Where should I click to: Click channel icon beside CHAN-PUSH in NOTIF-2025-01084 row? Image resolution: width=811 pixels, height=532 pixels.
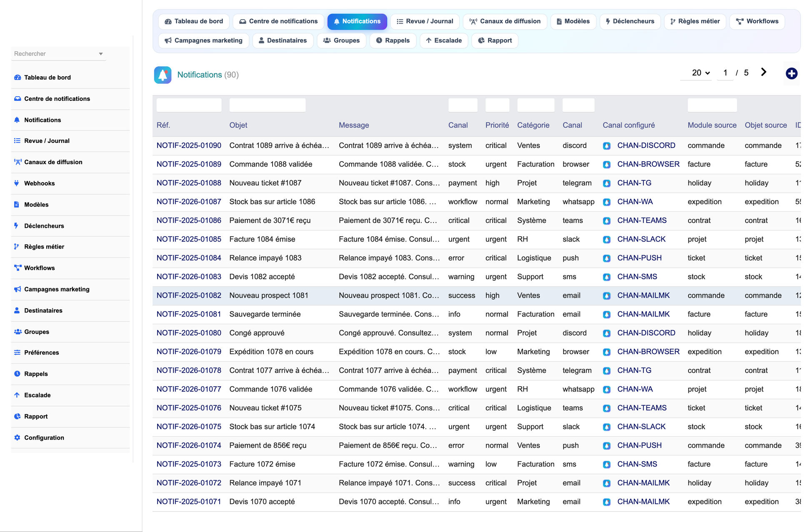[x=607, y=258]
